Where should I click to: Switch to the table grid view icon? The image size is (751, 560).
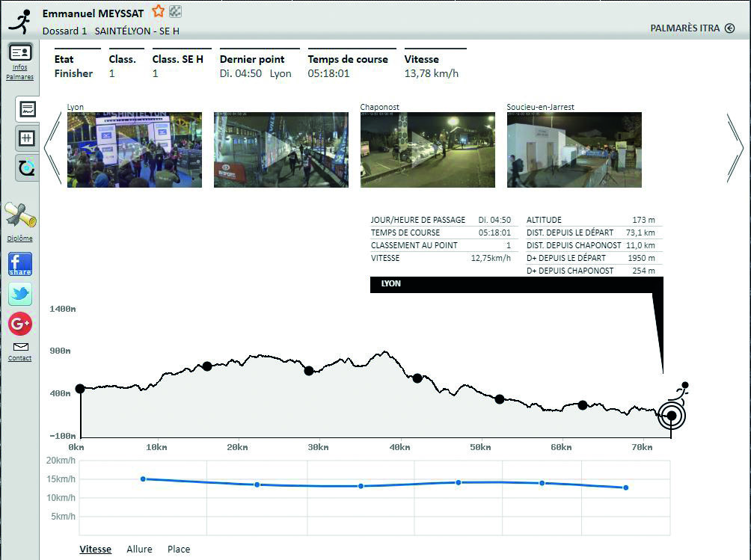27,138
